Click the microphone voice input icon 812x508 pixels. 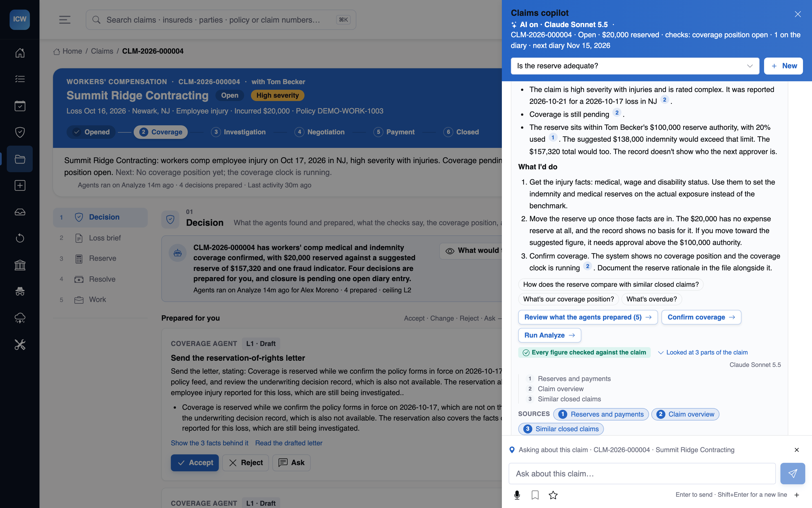(517, 495)
